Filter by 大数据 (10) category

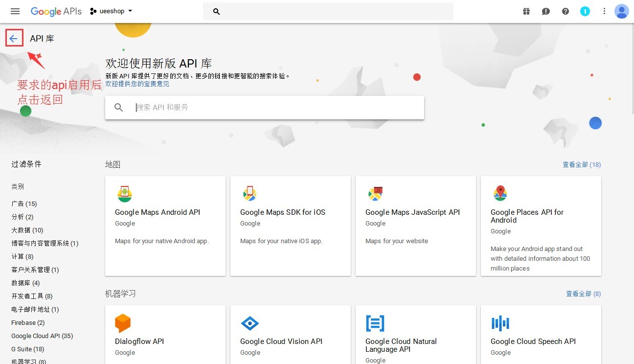(27, 230)
